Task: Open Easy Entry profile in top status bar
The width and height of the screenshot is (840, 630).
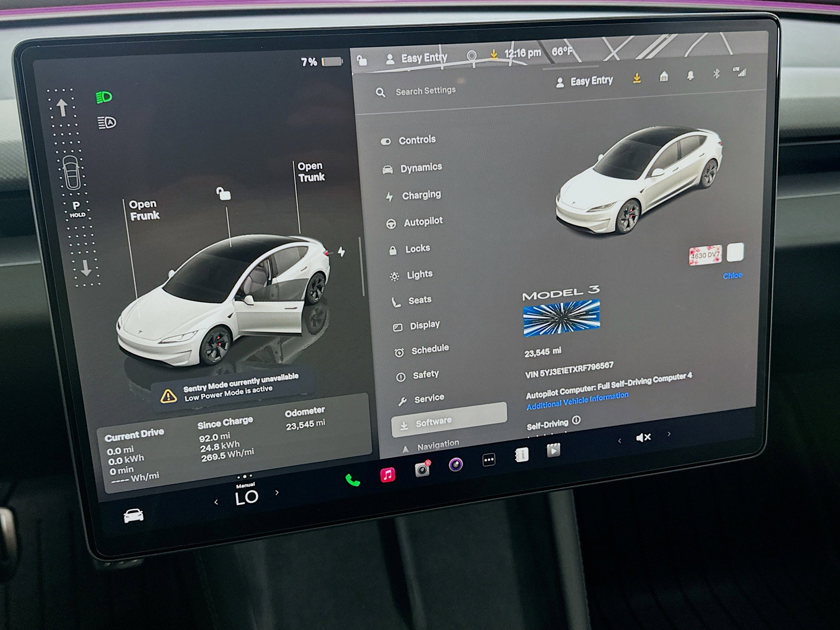Action: [416, 58]
